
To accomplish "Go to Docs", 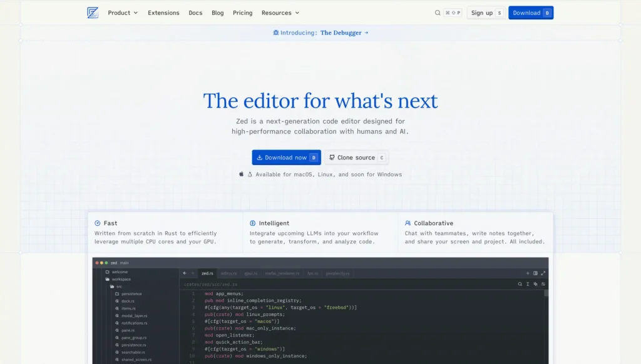I will (x=195, y=13).
